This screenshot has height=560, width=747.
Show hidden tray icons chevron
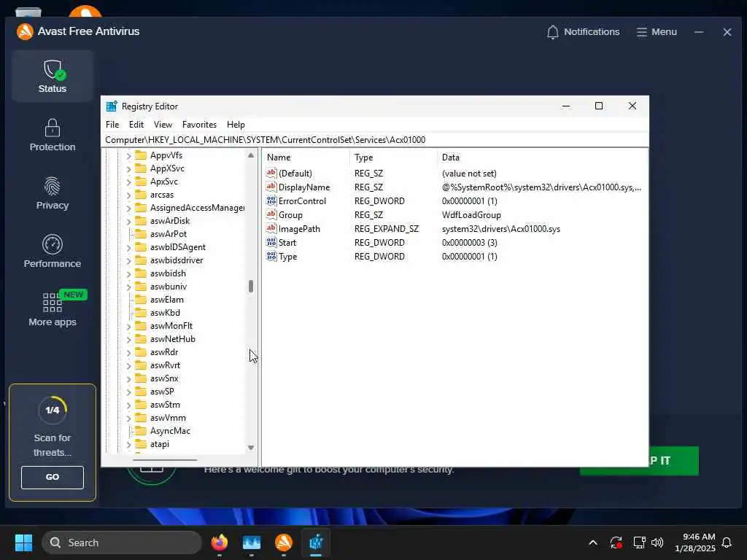coord(593,542)
